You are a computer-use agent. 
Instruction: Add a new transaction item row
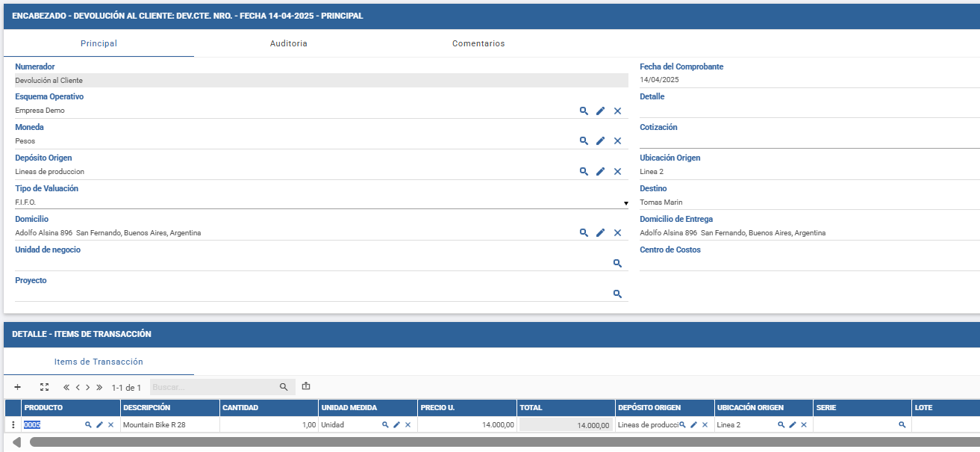click(17, 387)
